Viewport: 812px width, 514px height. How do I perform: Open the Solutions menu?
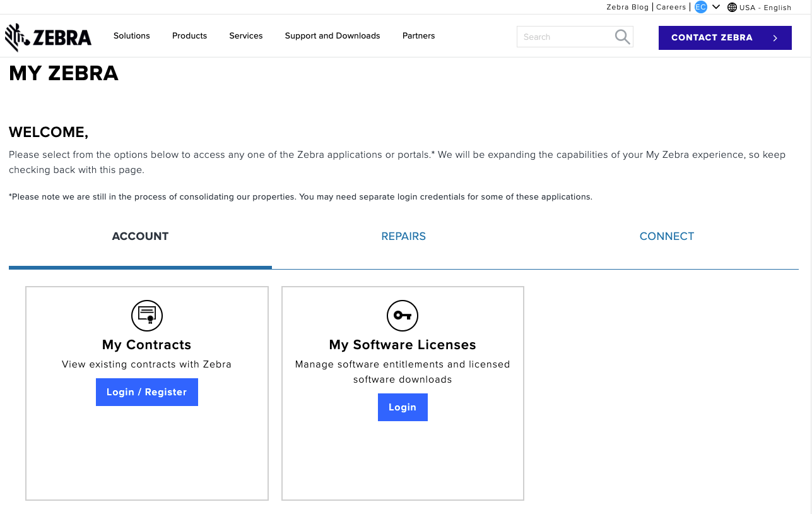(132, 36)
